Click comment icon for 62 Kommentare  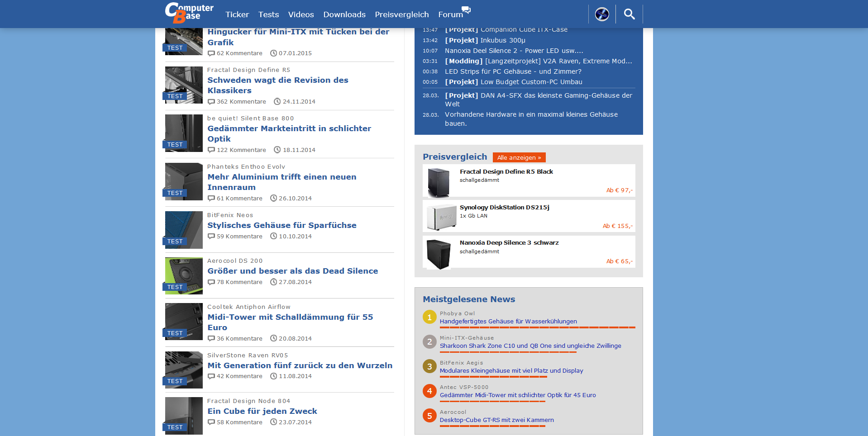point(211,53)
